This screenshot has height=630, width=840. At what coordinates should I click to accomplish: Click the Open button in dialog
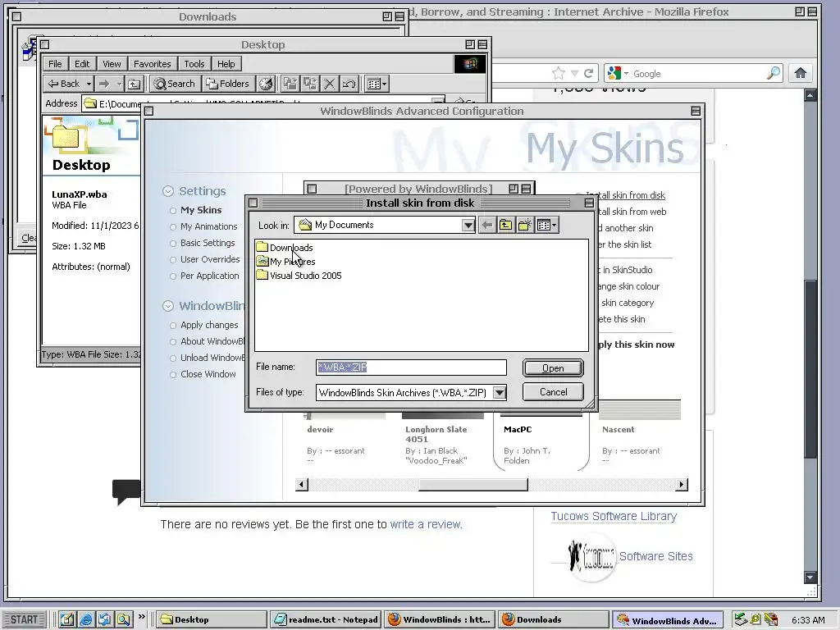click(553, 368)
